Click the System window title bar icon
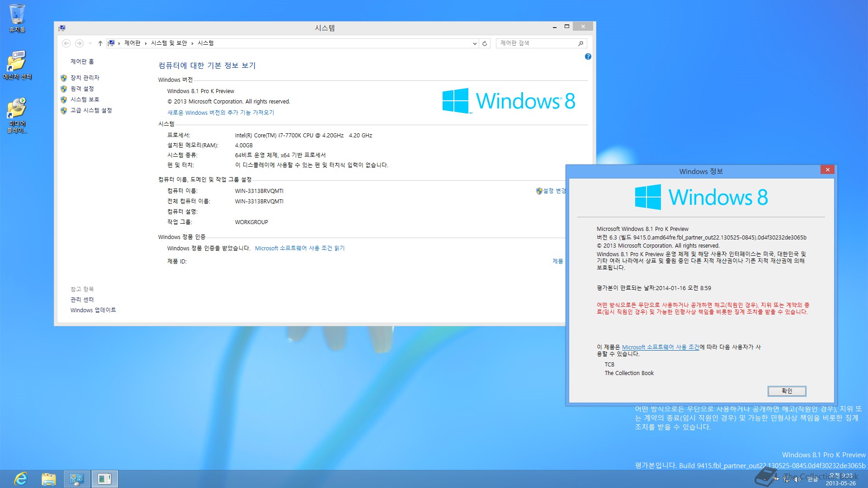The height and width of the screenshot is (488, 868). (62, 28)
